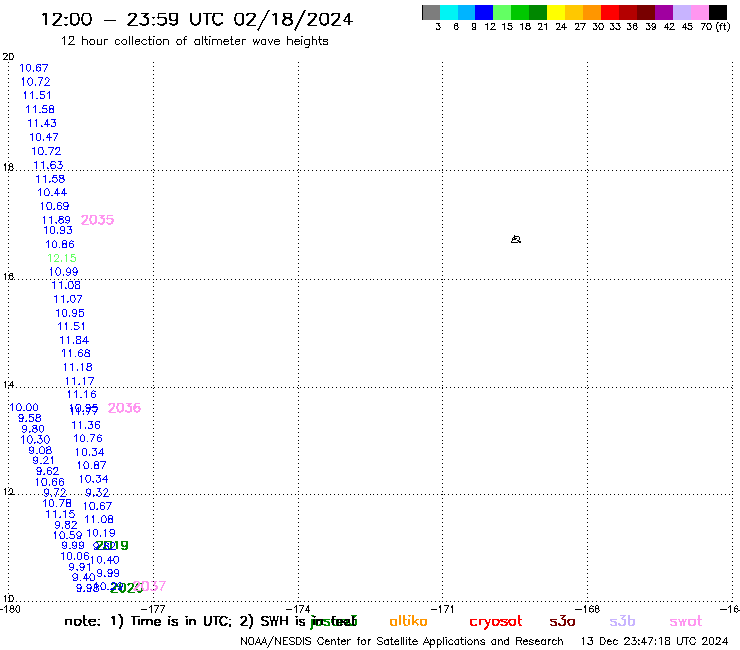
Task: Click the '13 Dec 23:47:18 UTC 2024' timestamp
Action: tap(654, 641)
